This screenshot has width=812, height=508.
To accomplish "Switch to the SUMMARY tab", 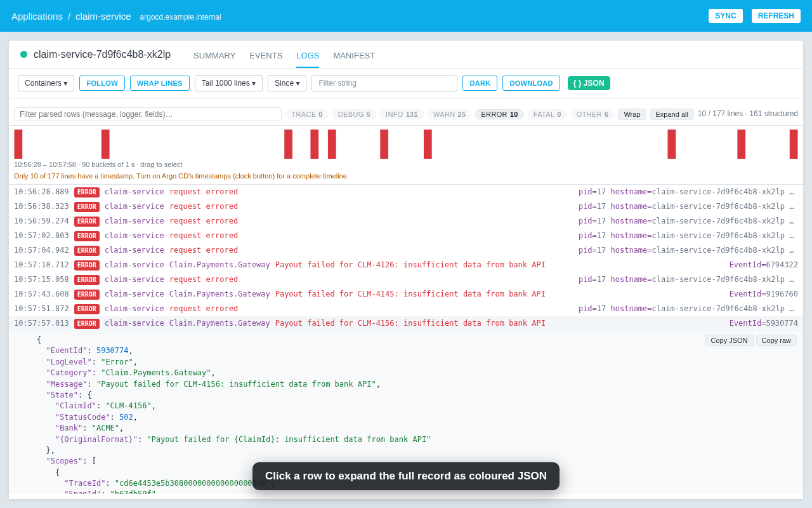I will [214, 55].
